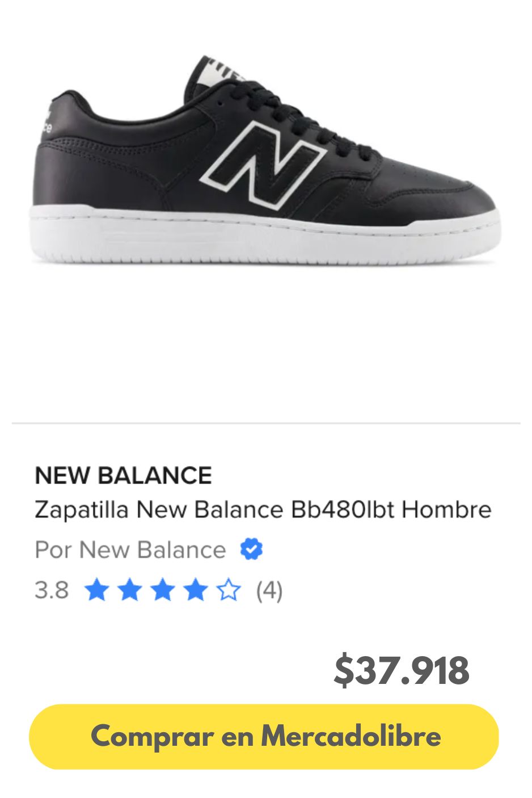Click the $37.918 price
532x798 pixels.
[402, 670]
